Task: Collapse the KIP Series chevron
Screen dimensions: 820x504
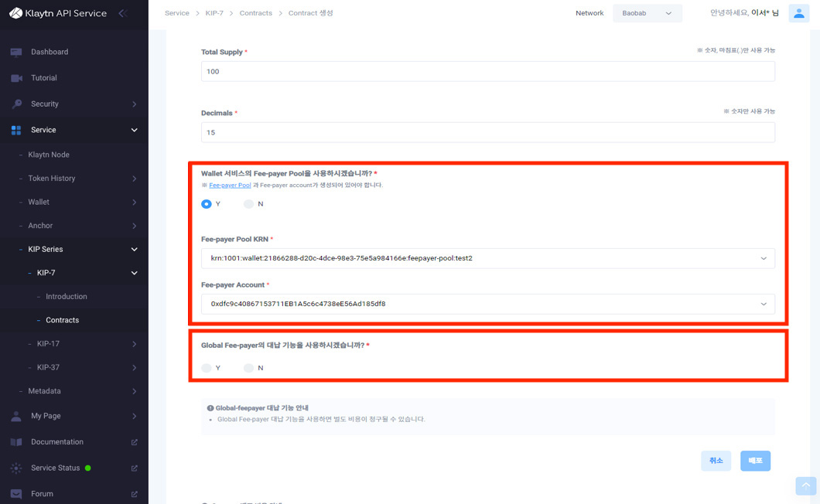Action: (135, 250)
